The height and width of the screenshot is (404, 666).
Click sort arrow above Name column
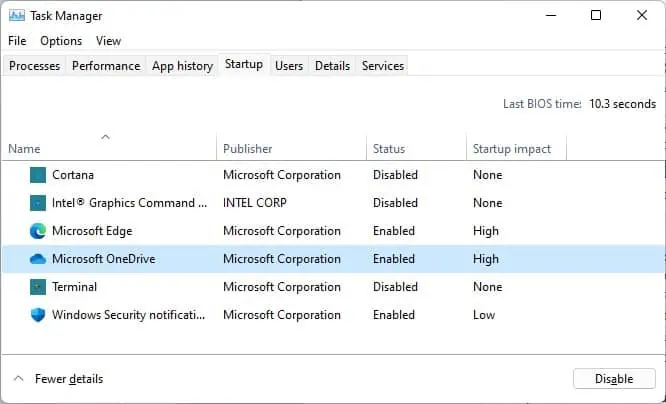point(106,137)
